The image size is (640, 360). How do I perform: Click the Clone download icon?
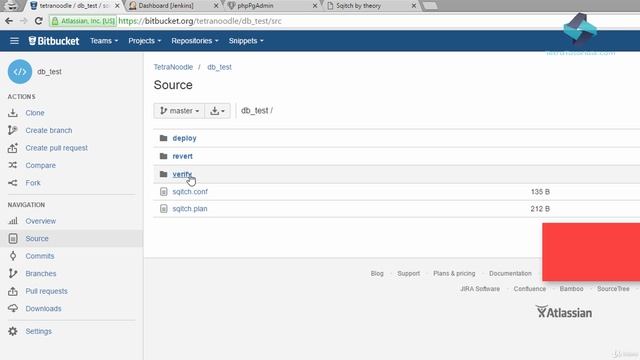[x=13, y=113]
